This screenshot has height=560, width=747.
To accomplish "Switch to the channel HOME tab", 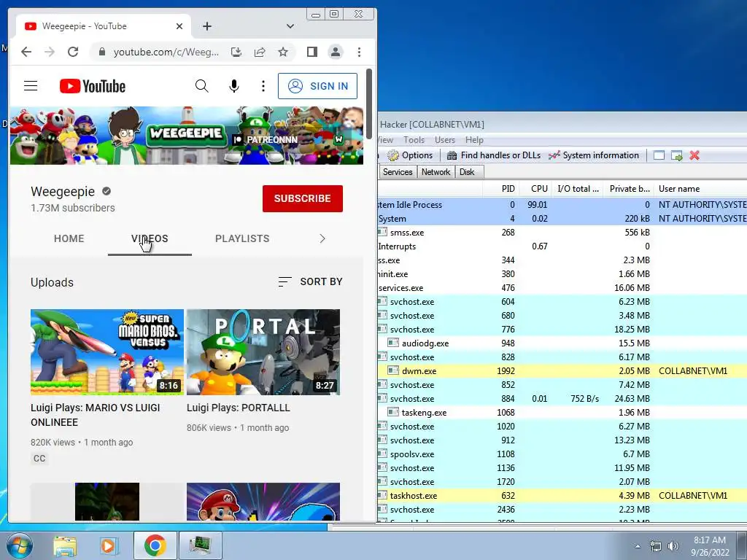I will click(x=69, y=238).
